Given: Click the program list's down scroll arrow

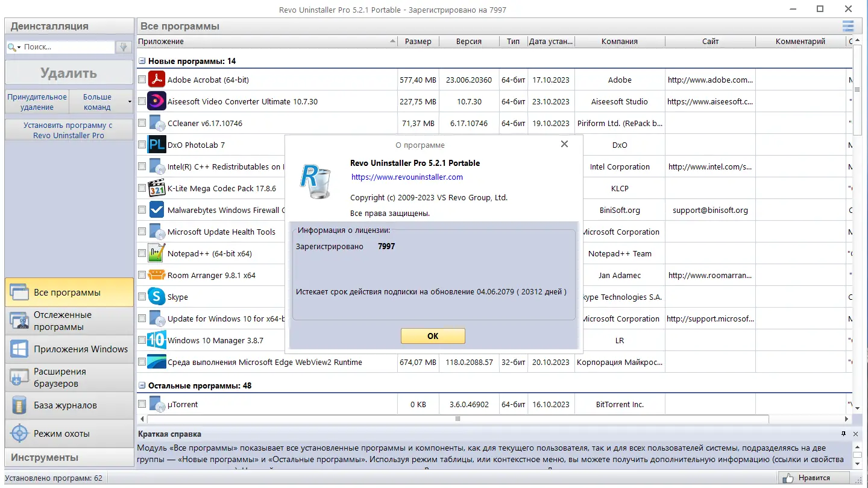Looking at the screenshot, I should click(x=858, y=408).
